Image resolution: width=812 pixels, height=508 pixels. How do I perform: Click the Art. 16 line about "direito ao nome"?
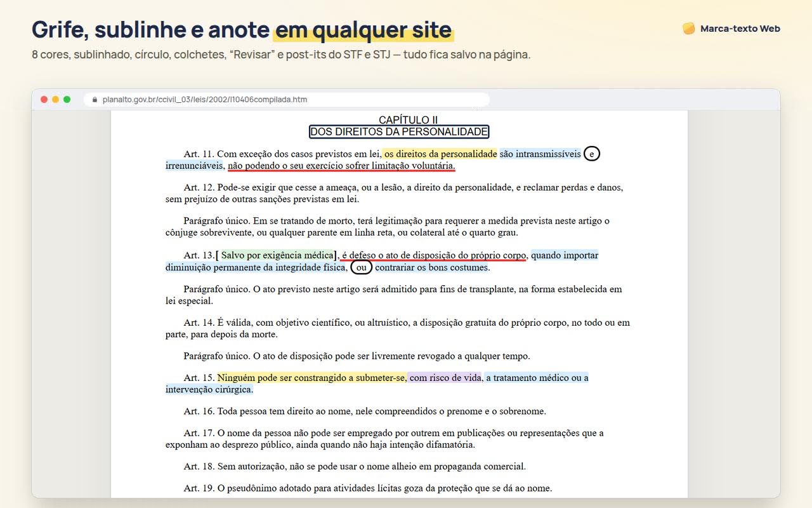click(x=365, y=411)
